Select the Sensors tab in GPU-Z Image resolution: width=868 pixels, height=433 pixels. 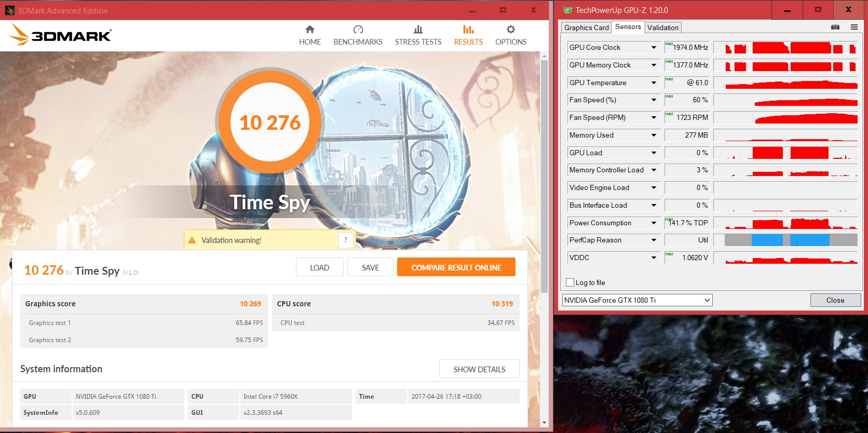pyautogui.click(x=628, y=27)
